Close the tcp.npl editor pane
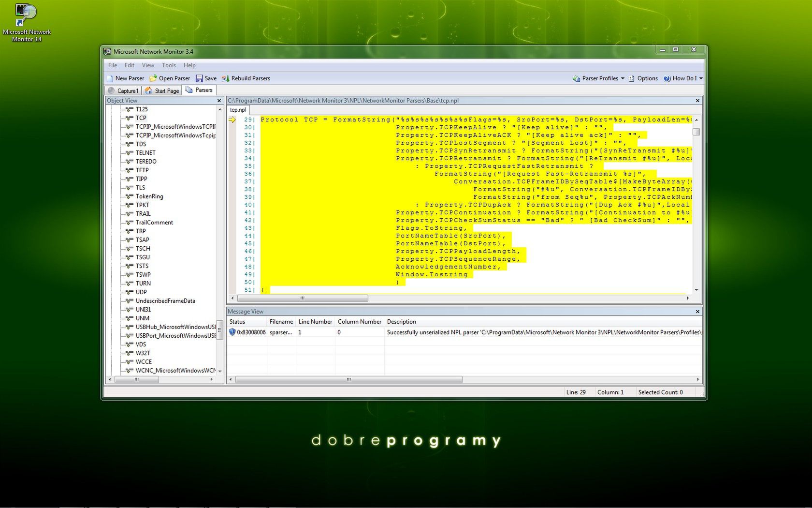Image resolution: width=812 pixels, height=508 pixels. point(697,101)
